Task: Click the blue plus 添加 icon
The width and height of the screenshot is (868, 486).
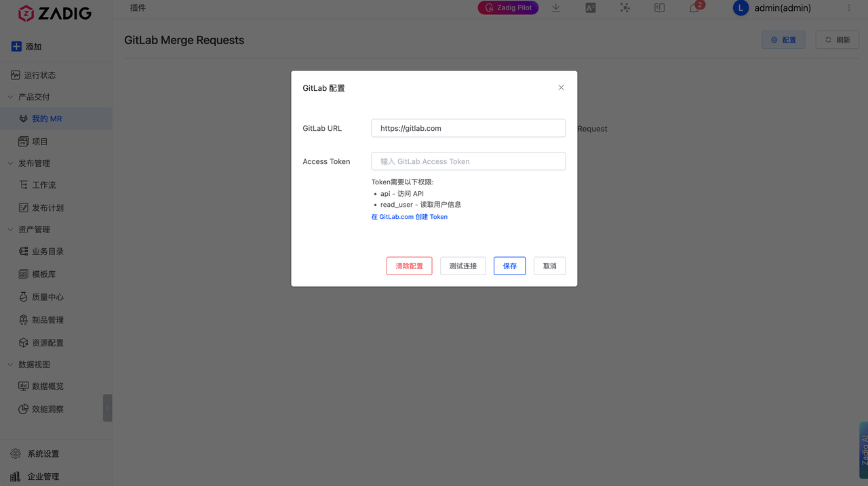Action: [x=16, y=47]
